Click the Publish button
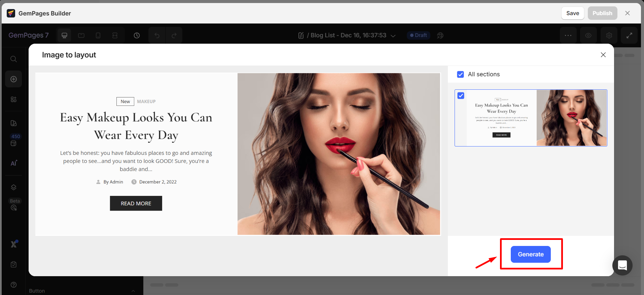Viewport: 644px width, 295px height. 602,13
